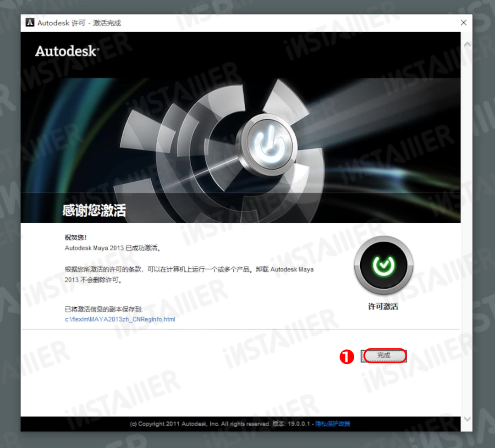Click the '2013 不会删除许可。' line

pyautogui.click(x=93, y=280)
